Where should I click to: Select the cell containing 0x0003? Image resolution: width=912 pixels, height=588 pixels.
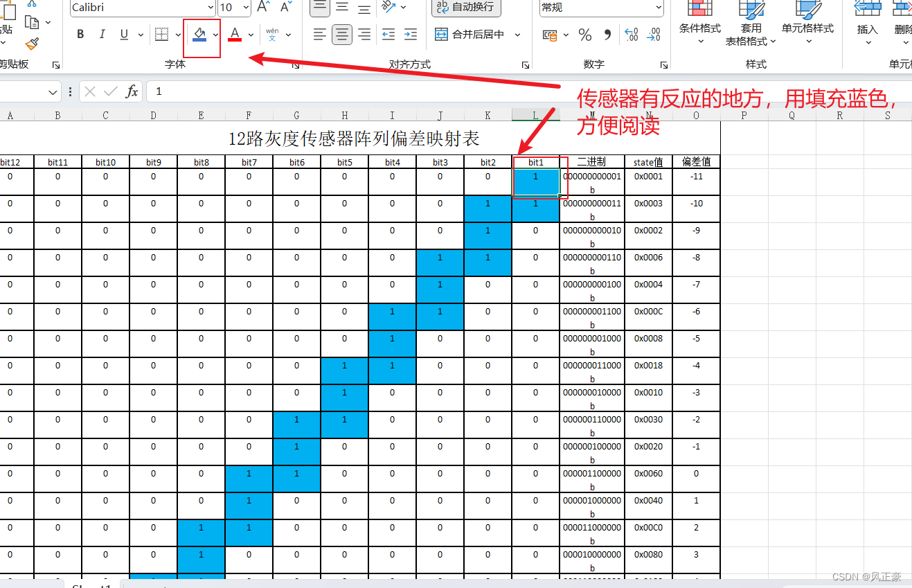(648, 208)
